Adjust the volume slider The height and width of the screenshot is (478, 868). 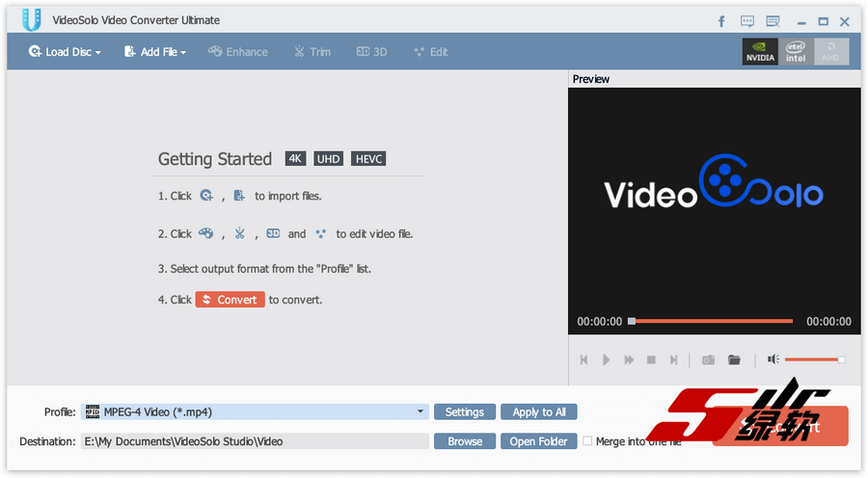click(815, 359)
